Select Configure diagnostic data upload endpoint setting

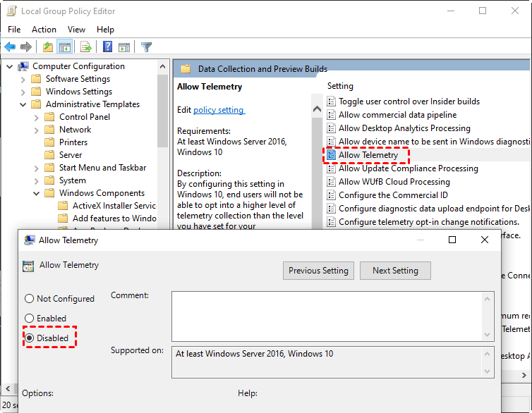434,209
